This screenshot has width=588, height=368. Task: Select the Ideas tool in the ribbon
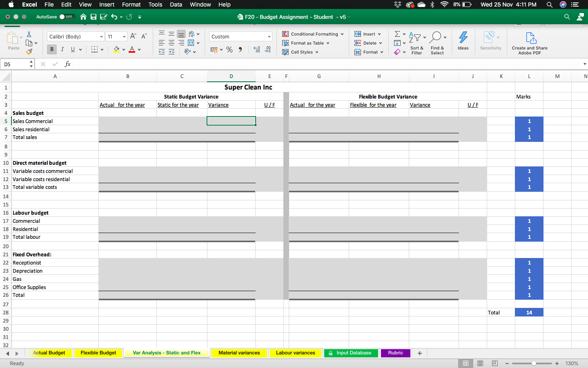[463, 41]
